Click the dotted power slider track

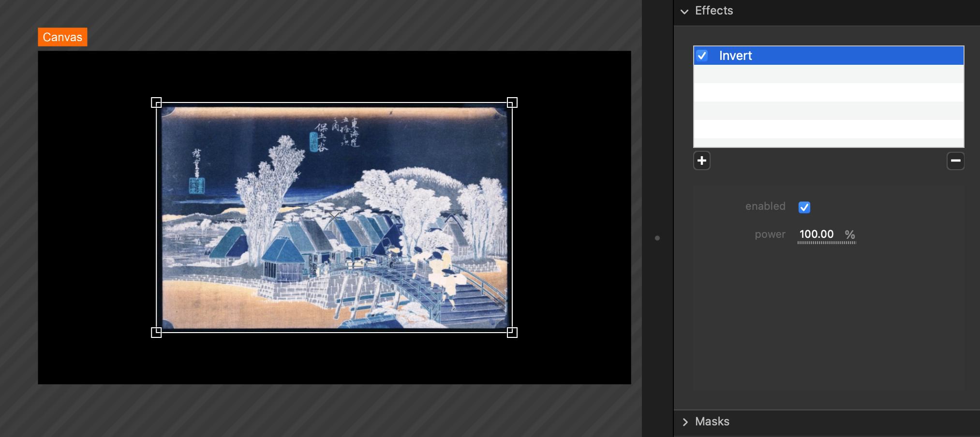[826, 243]
